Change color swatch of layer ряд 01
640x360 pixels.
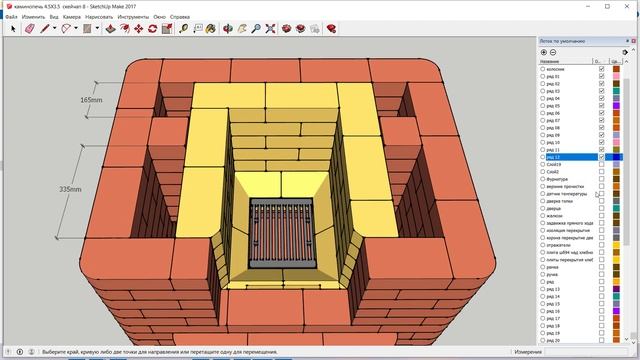click(616, 76)
